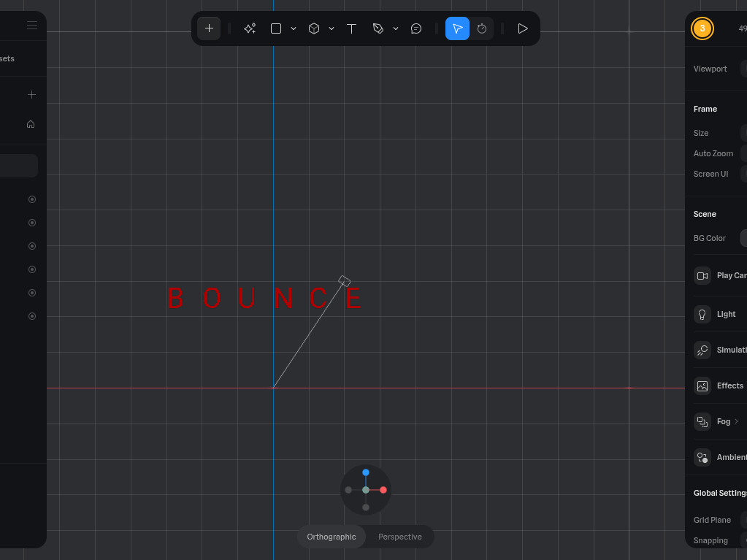Open the Light scene settings
The height and width of the screenshot is (560, 747).
(x=702, y=314)
